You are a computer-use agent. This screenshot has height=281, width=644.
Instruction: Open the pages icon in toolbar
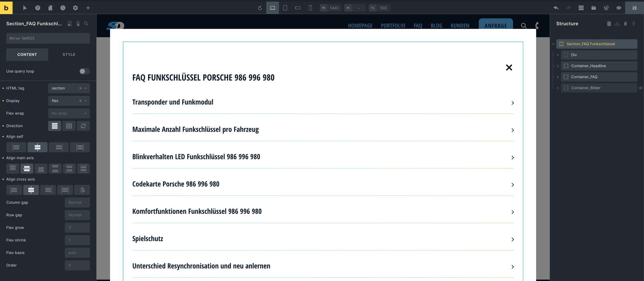(50, 8)
